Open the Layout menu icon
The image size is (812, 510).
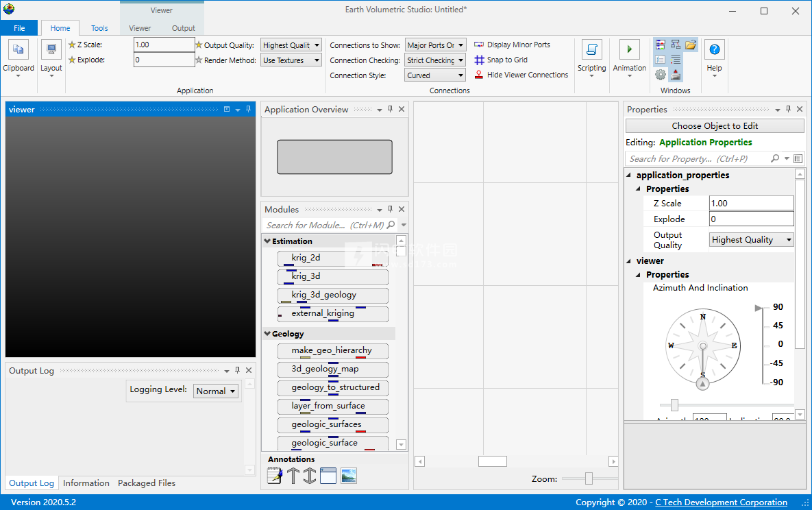coord(51,50)
